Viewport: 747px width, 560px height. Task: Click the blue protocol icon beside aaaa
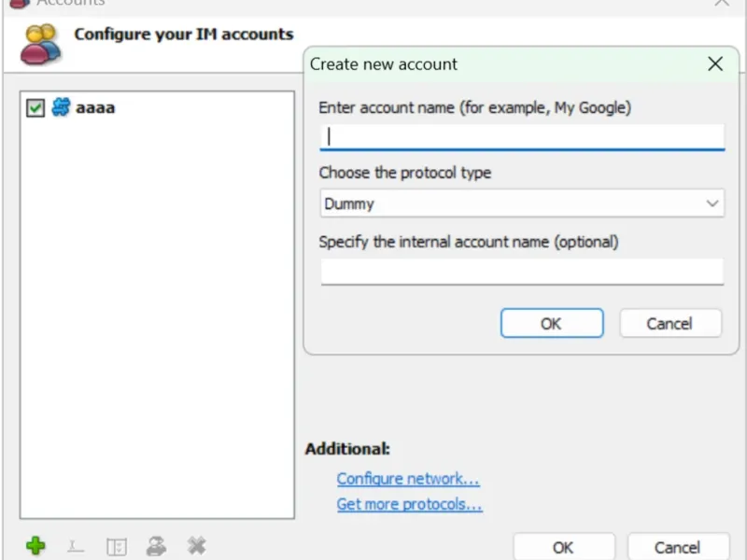61,107
